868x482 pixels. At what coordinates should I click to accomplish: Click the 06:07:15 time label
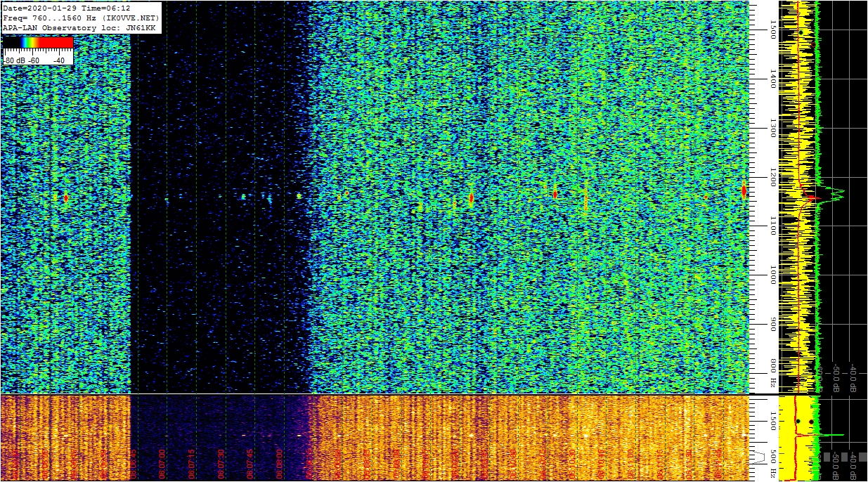(192, 464)
